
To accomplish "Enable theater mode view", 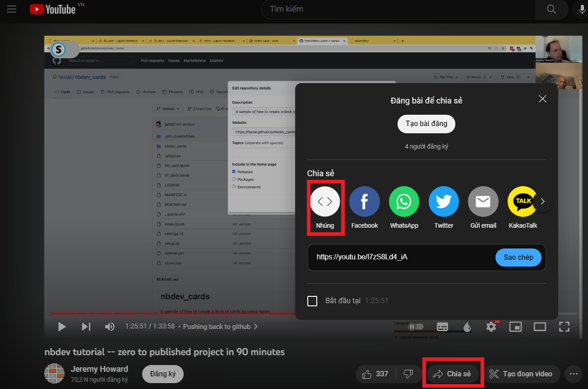I will [540, 326].
